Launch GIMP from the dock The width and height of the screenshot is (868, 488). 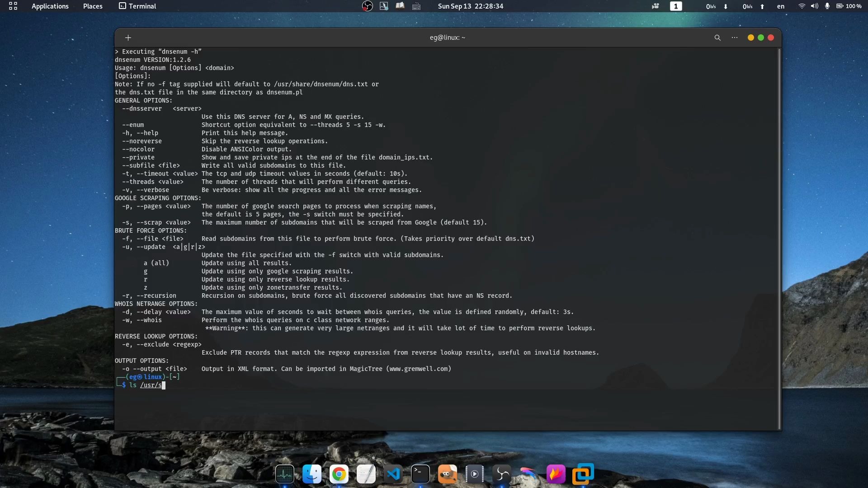pos(448,474)
